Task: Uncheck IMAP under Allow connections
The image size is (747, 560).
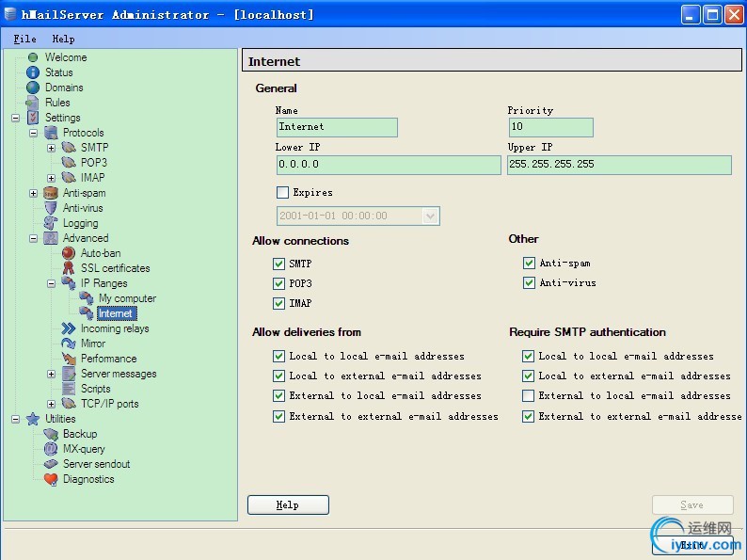Action: (279, 303)
